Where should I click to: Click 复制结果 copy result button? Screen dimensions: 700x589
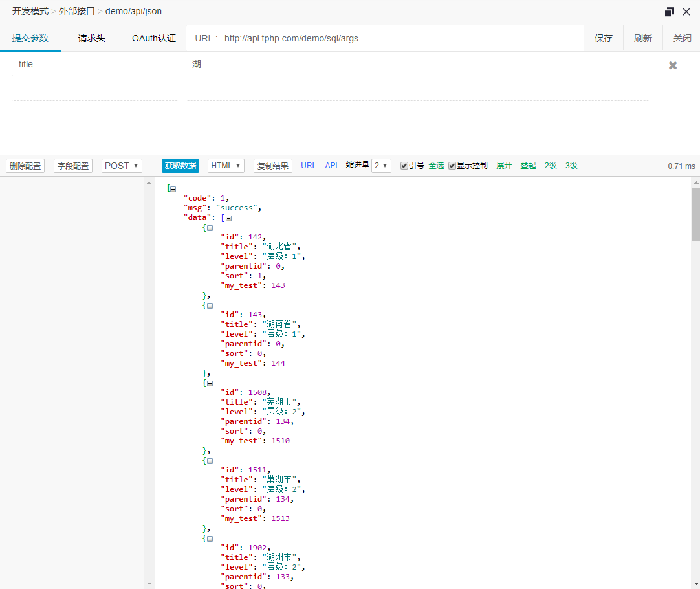pos(273,166)
